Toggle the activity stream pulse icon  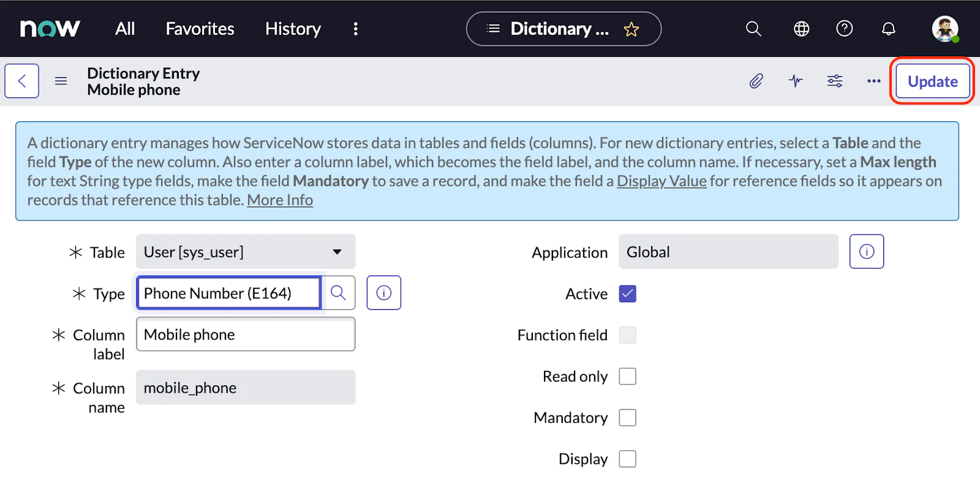pyautogui.click(x=796, y=81)
